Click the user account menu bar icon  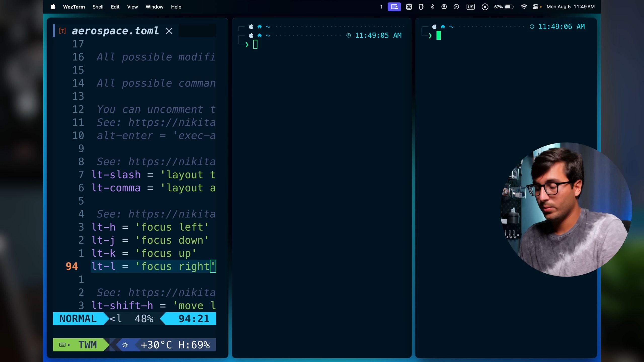444,7
